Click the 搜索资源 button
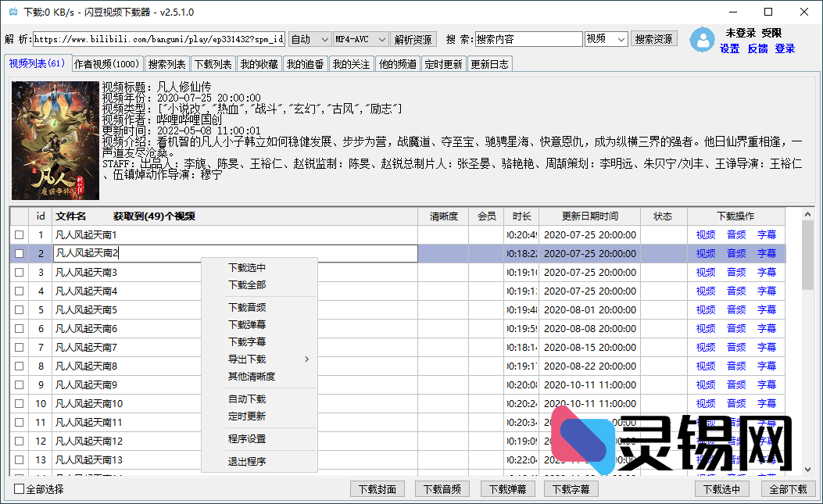The image size is (823, 504). click(x=653, y=38)
